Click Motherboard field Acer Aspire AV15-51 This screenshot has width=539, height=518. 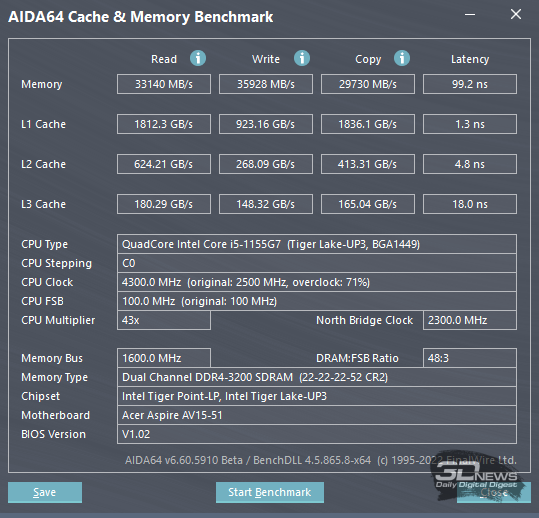[x=317, y=415]
